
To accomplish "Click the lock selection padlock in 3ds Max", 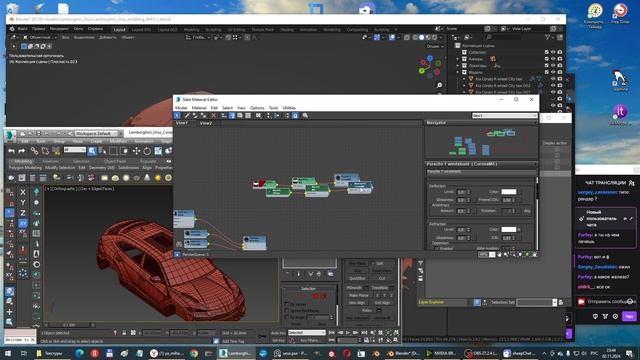I will tap(124, 333).
